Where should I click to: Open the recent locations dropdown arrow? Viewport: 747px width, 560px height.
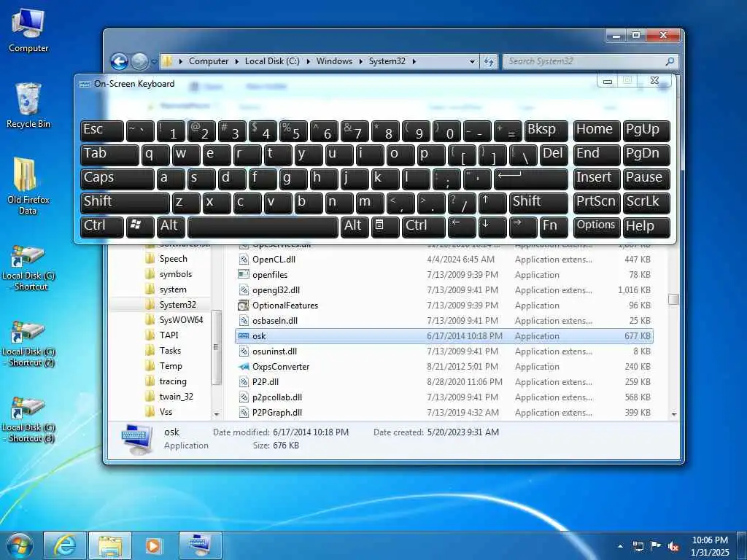point(154,61)
